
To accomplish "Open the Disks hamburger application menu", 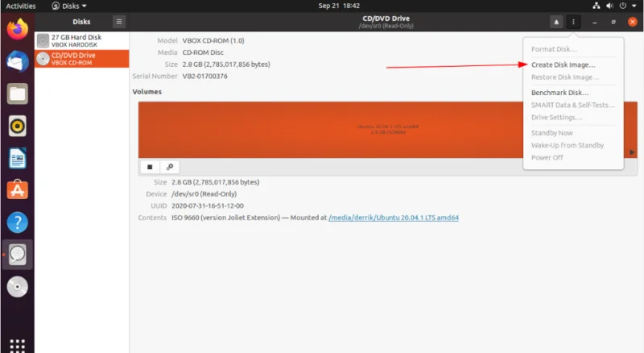I will click(x=119, y=22).
